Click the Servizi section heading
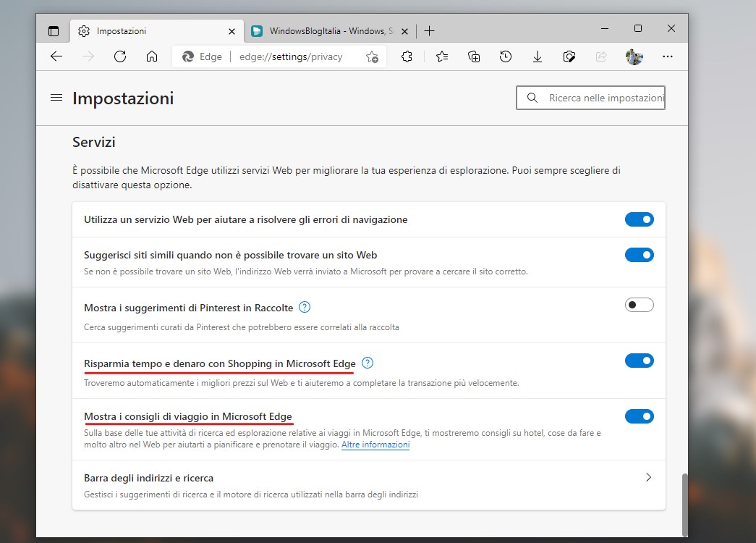Screen dimensions: 756x543 94,143
